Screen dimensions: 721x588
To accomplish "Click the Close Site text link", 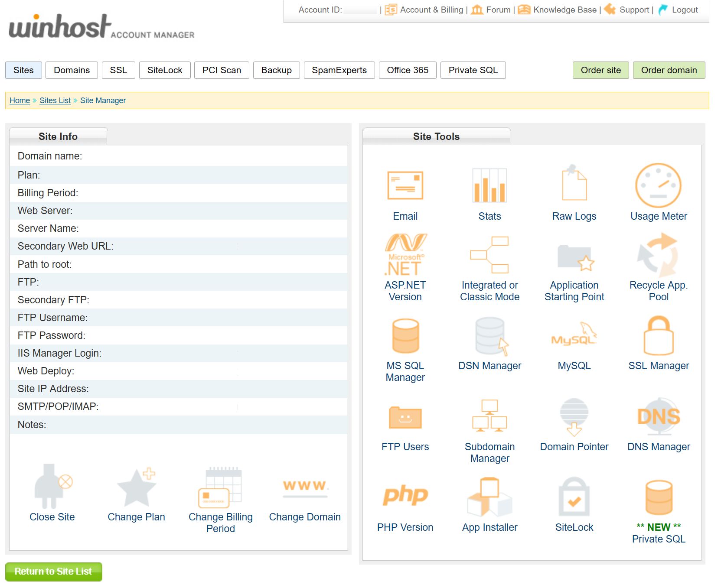I will pyautogui.click(x=52, y=517).
